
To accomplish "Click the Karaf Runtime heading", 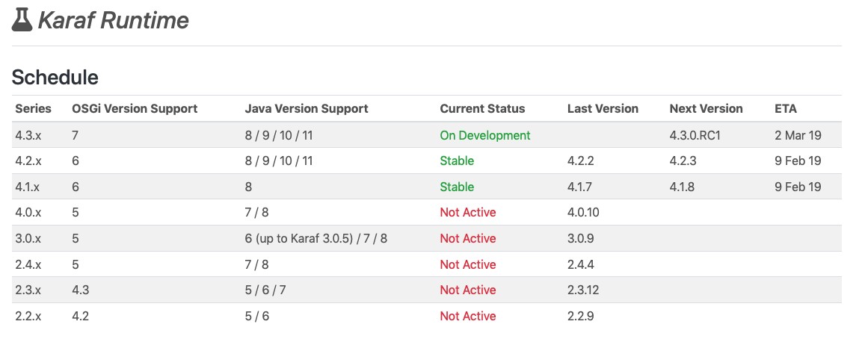I will pos(113,20).
